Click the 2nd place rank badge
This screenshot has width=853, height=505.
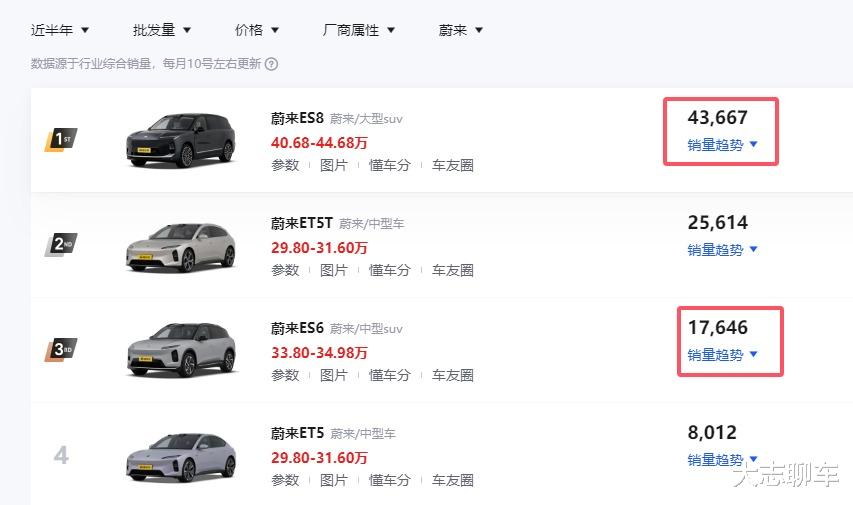pyautogui.click(x=60, y=244)
